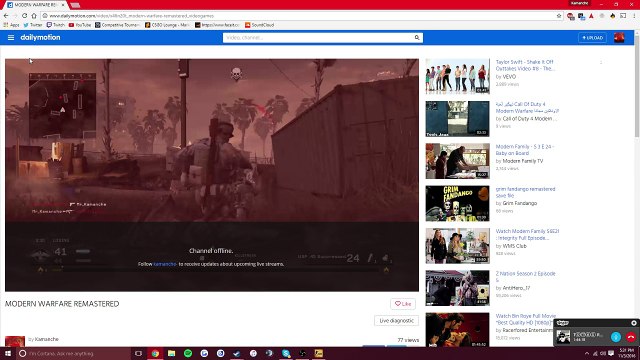Click the flame extension icon
640x360 pixels.
613,16
